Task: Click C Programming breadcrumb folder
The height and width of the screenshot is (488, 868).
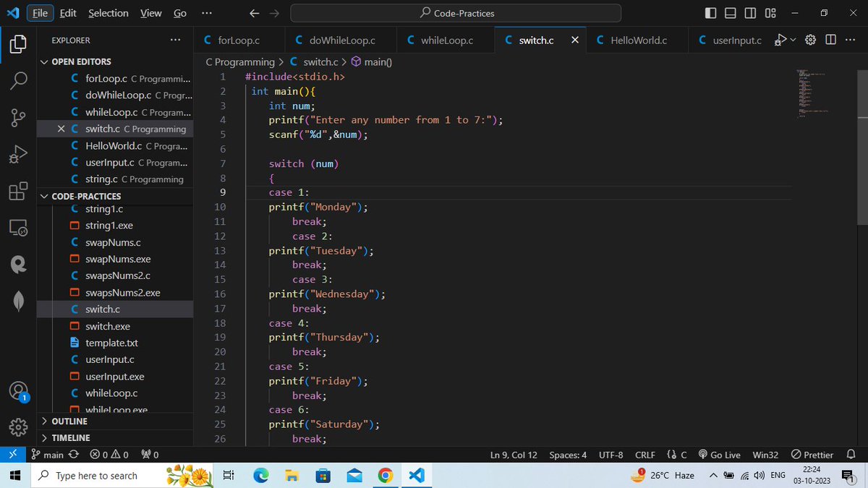Action: (240, 61)
